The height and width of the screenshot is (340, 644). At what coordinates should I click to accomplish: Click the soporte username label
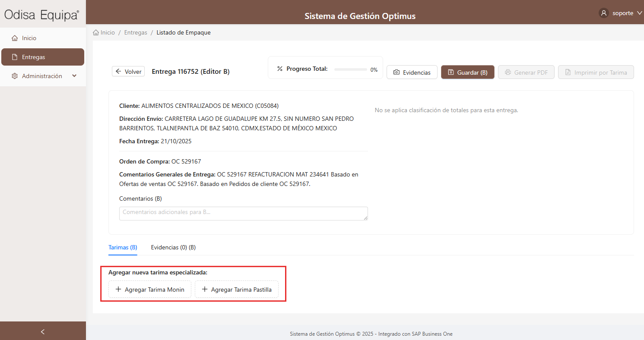pos(623,13)
